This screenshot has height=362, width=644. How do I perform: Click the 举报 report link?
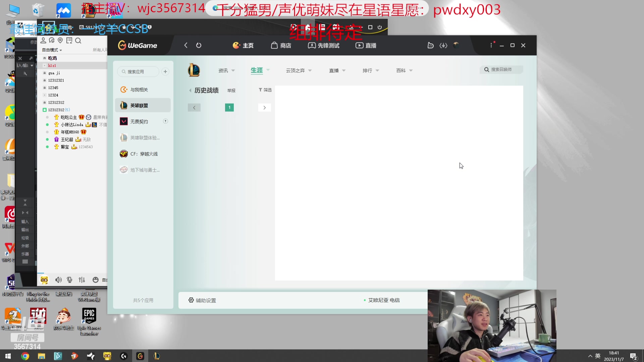(231, 90)
